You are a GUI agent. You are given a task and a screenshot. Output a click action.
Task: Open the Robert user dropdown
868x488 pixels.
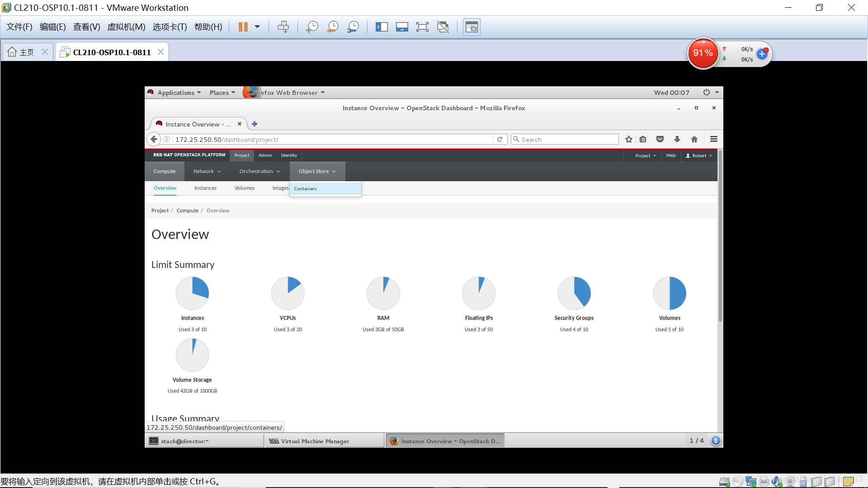(699, 156)
